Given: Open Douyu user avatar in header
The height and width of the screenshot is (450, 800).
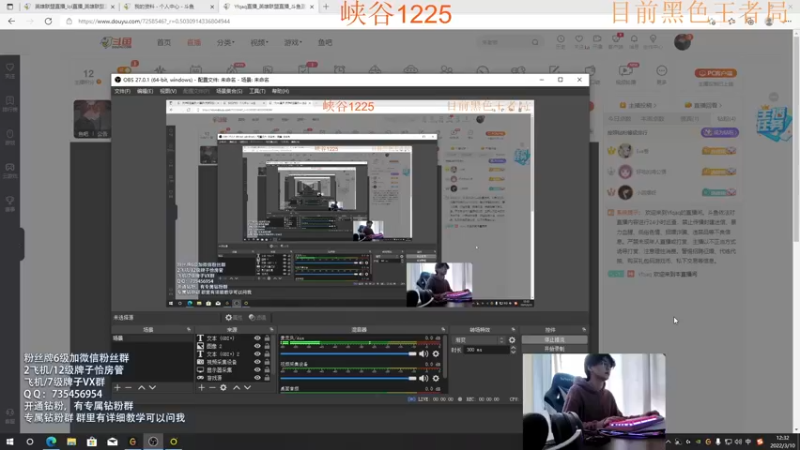Looking at the screenshot, I should pyautogui.click(x=682, y=42).
